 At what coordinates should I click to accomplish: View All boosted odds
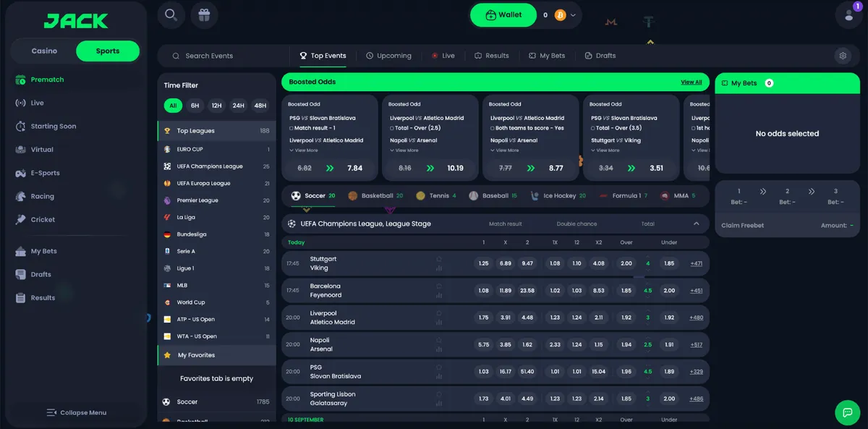pyautogui.click(x=692, y=82)
